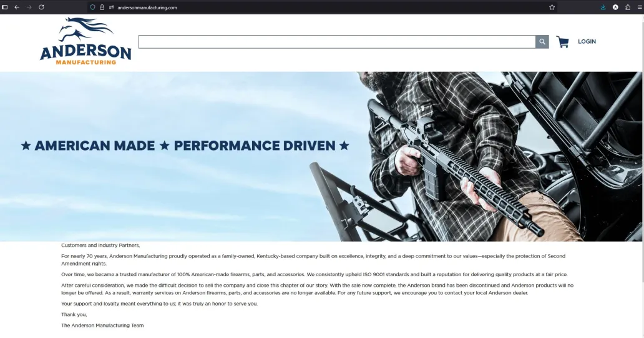Open the site permissions icon
The height and width of the screenshot is (338, 644).
(x=111, y=7)
